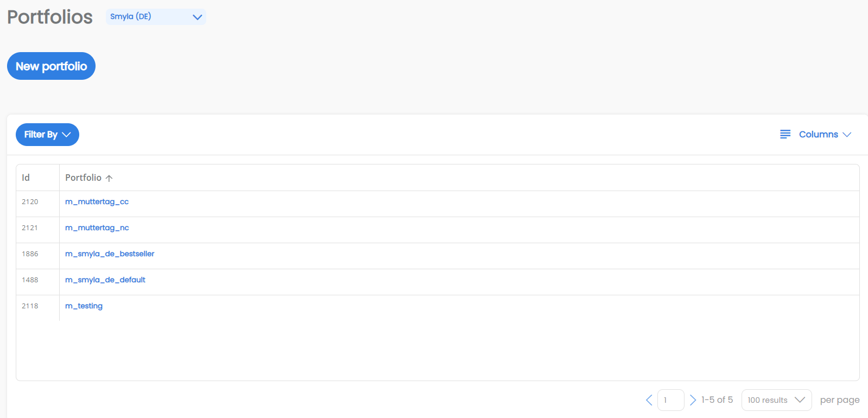This screenshot has height=418, width=868.
Task: Click the previous page chevron
Action: point(649,400)
